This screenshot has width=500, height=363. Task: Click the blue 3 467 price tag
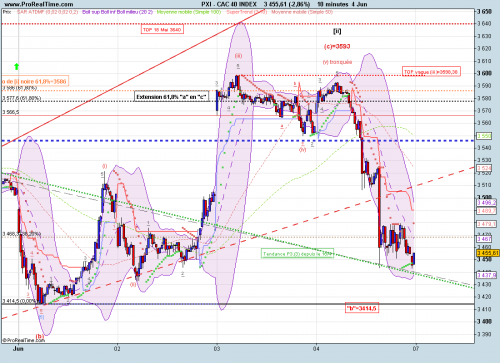[x=484, y=239]
